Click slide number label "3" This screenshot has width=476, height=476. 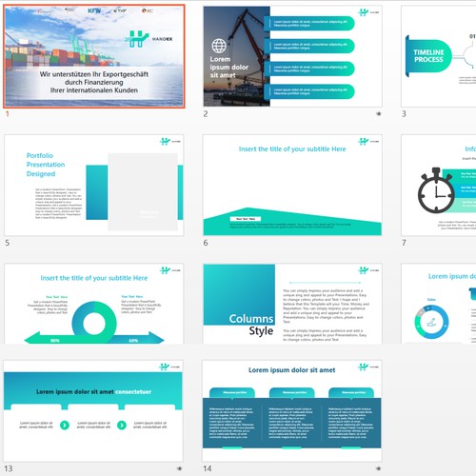404,113
